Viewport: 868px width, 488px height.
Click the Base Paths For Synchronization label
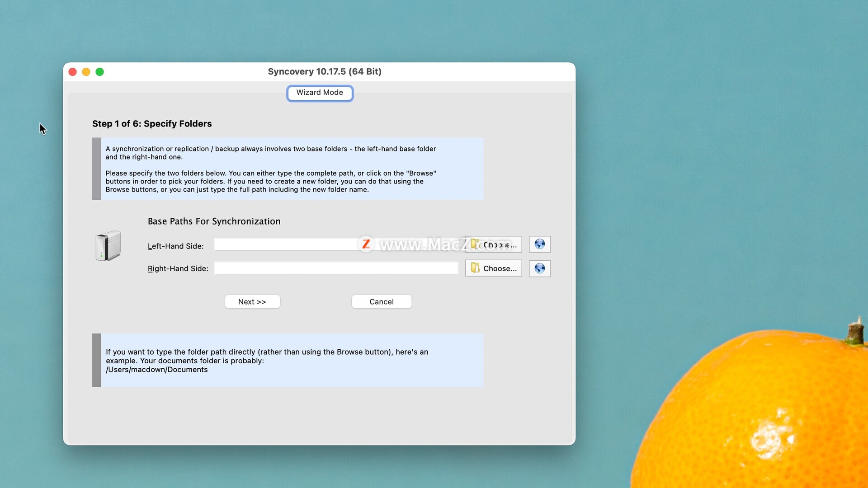click(x=214, y=221)
